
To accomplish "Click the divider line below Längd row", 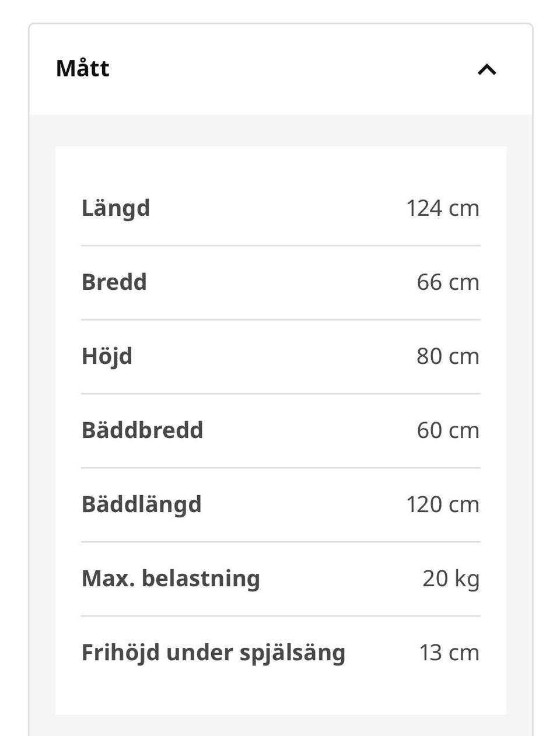I will coord(281,246).
